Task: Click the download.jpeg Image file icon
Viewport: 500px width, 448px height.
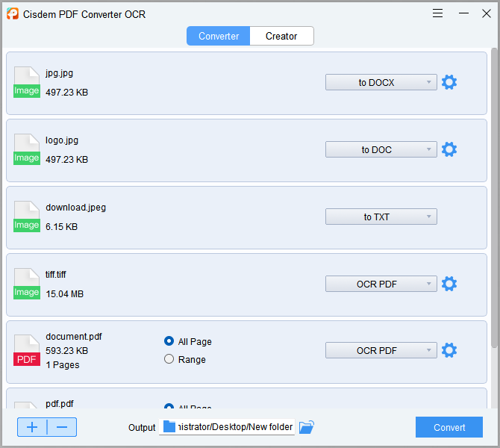Action: [27, 217]
